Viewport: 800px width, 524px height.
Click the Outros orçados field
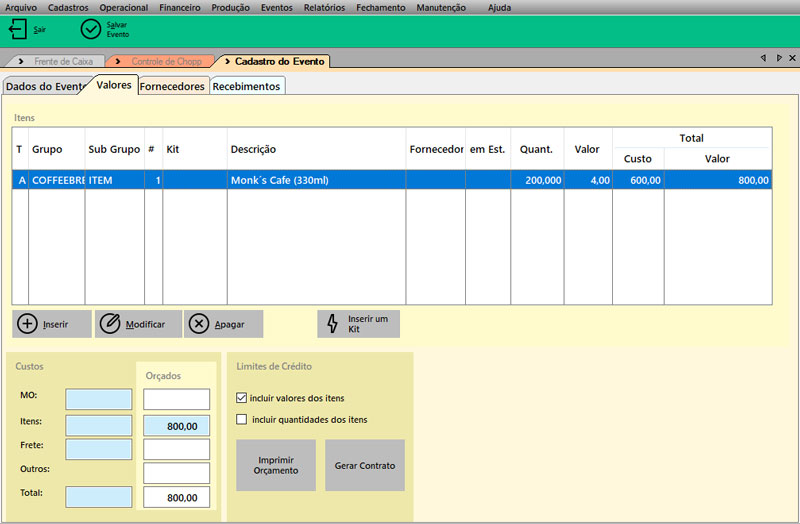click(x=176, y=473)
